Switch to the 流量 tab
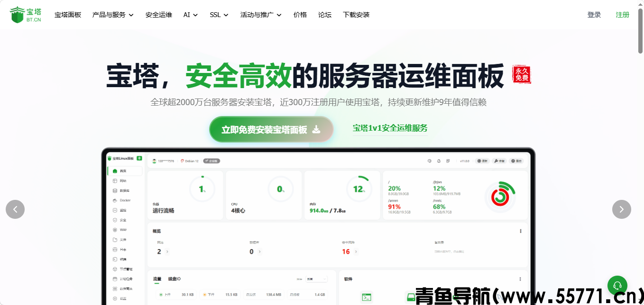The height and width of the screenshot is (305, 644). [x=157, y=279]
